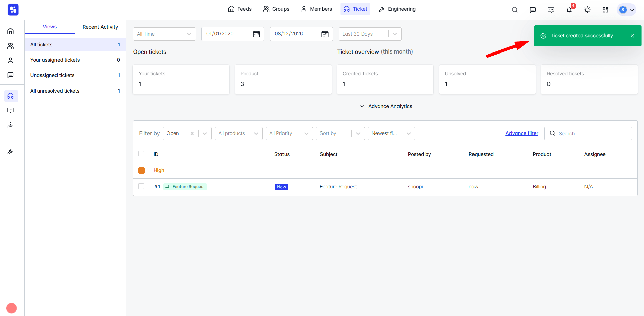Toggle the light/dark theme sun icon
Screen dimensions: 644x316
(587, 10)
